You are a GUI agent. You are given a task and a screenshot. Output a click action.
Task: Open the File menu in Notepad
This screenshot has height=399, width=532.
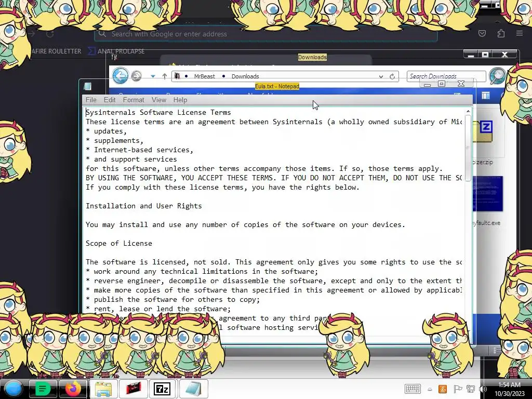point(91,100)
